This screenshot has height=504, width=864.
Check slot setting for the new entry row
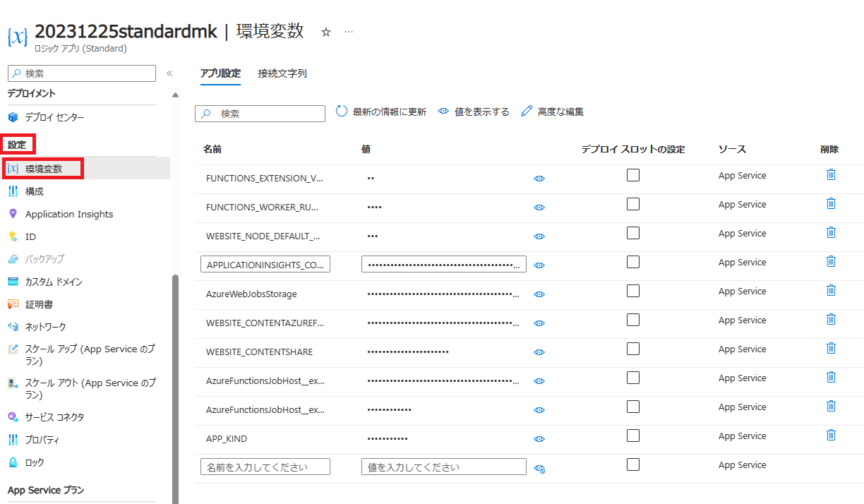[x=633, y=464]
